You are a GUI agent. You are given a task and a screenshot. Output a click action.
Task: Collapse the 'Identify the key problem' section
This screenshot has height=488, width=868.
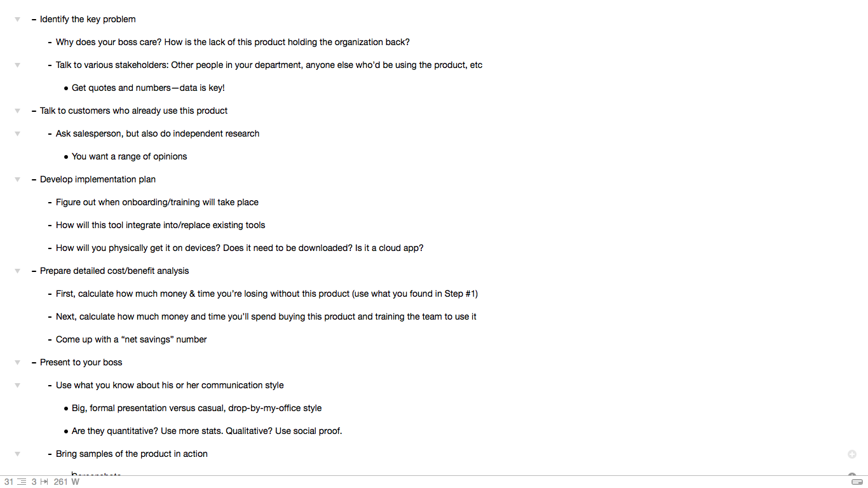pyautogui.click(x=18, y=19)
